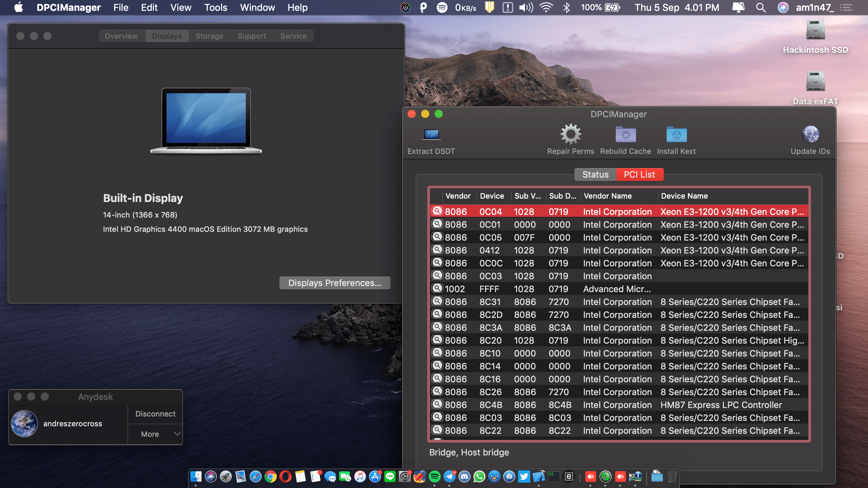Screen dimensions: 868x488
Task: Click the magnifier icon on the 0C01 row
Action: click(x=437, y=224)
